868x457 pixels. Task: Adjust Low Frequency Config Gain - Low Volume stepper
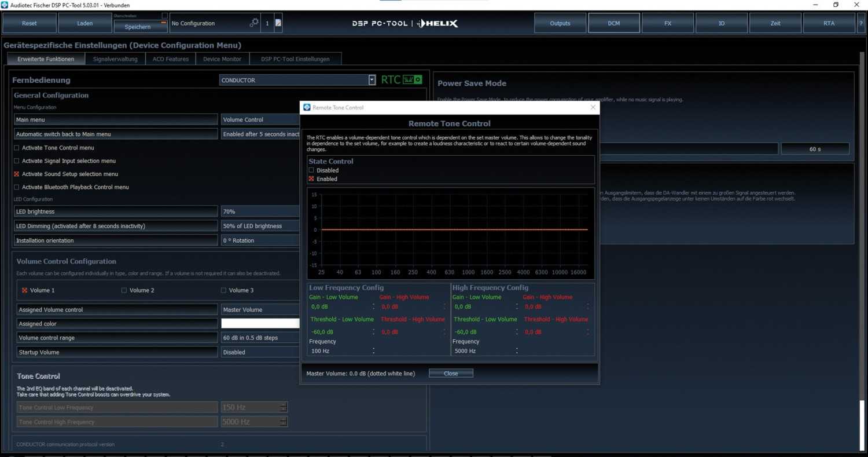pos(373,306)
